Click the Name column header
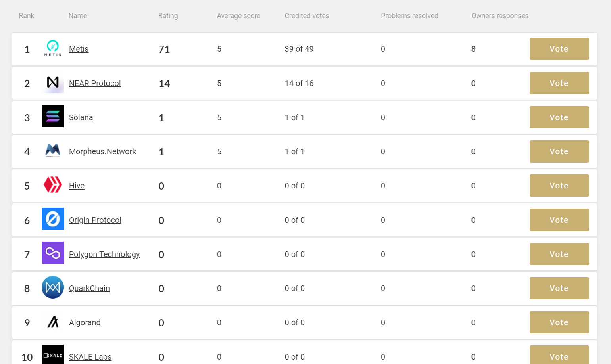 [x=78, y=16]
